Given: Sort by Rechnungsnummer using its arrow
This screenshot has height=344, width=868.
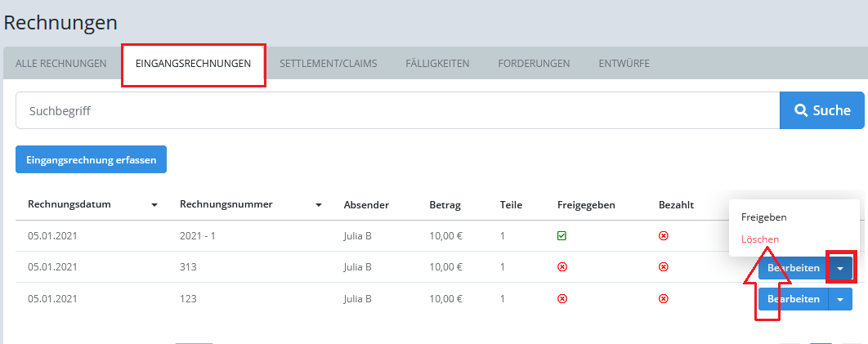Looking at the screenshot, I should 319,205.
